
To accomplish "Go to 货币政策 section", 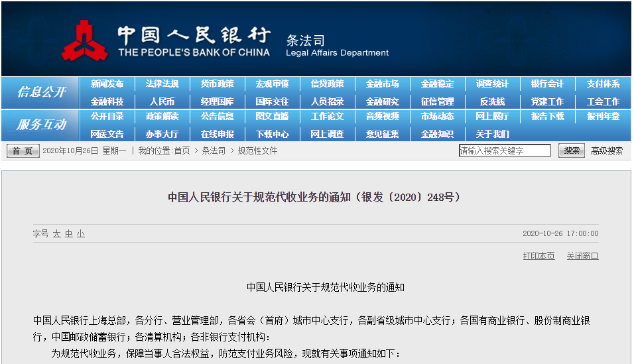I will click(x=217, y=84).
